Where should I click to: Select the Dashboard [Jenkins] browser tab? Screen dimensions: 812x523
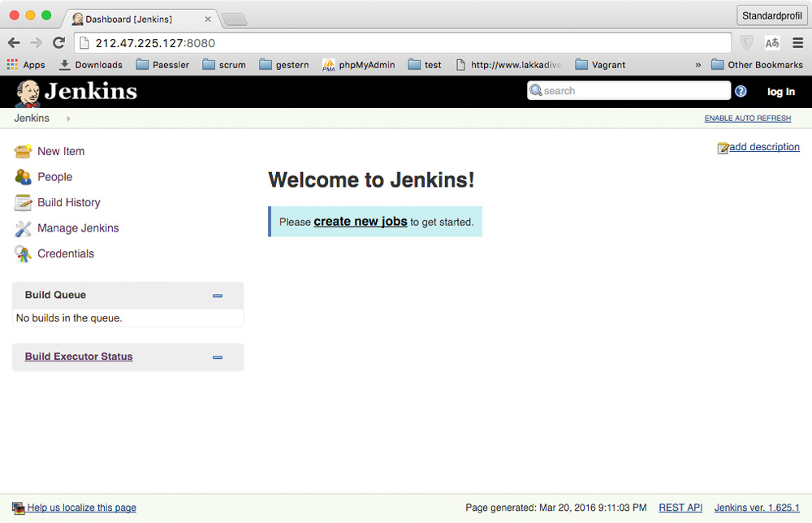click(x=138, y=19)
